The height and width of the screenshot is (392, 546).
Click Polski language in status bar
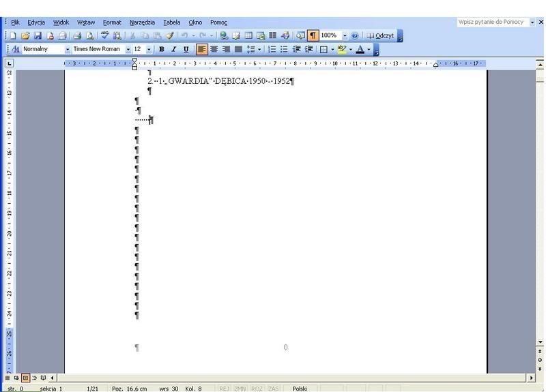coord(300,389)
